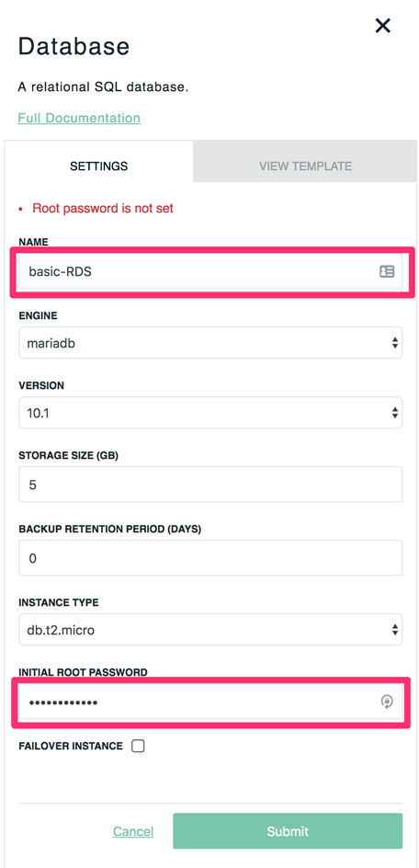This screenshot has width=419, height=868.
Task: Switch to the View Template tab
Action: (306, 166)
